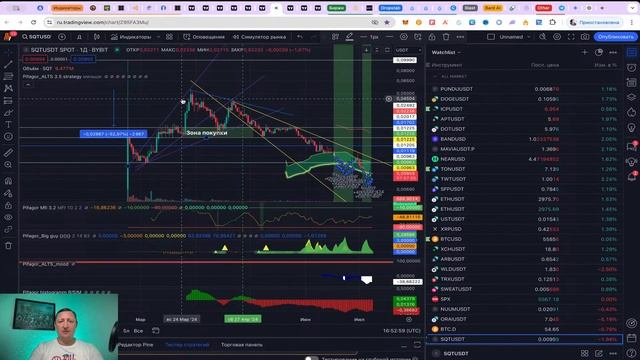Select the drawing pencil icon in top toolbar
This screenshot has width=640, height=360.
349,37
